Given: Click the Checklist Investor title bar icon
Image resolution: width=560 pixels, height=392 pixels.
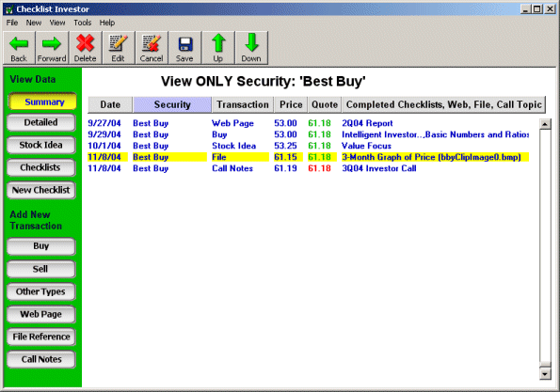Looking at the screenshot, I should point(9,9).
